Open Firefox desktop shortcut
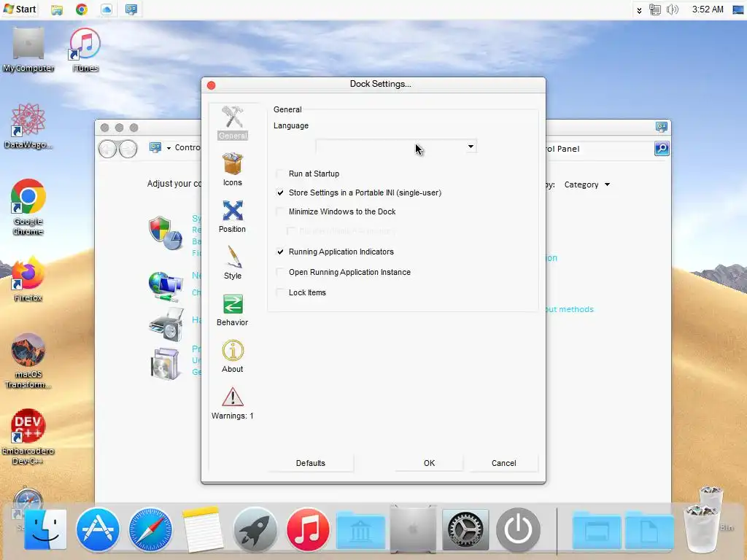Screen dimensions: 747x560 click(x=28, y=279)
